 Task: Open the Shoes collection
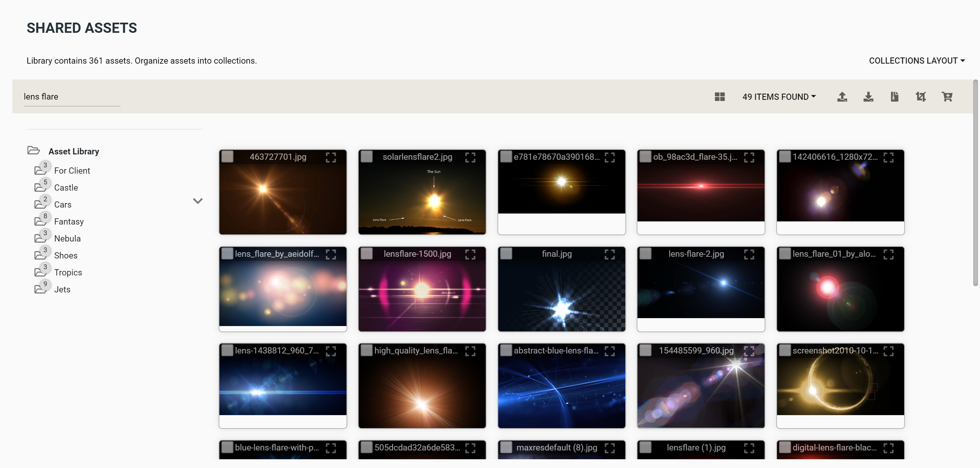click(x=66, y=255)
